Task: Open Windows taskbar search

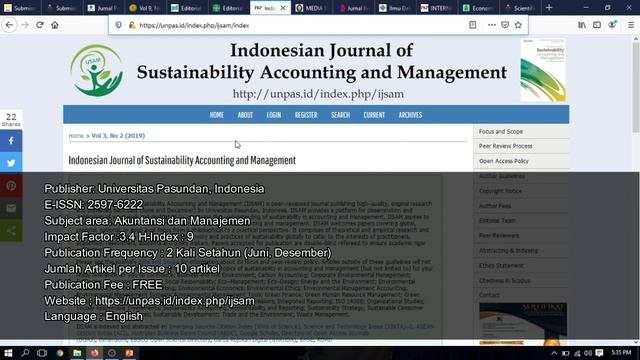Action: pos(25,353)
